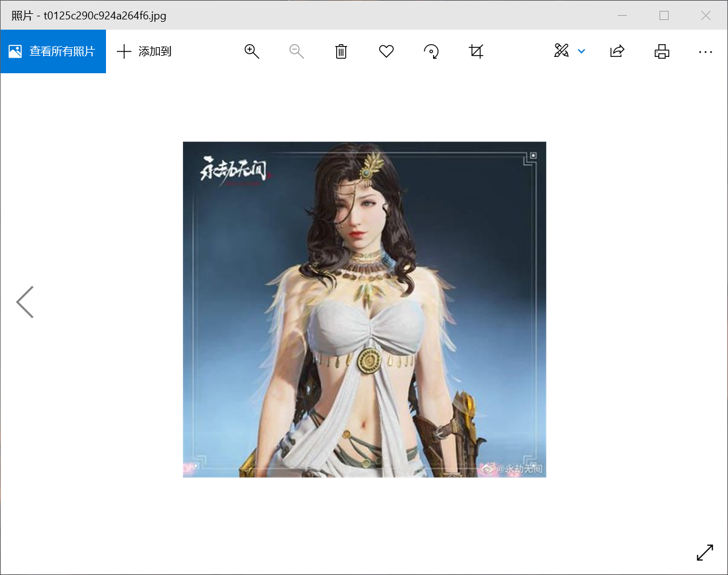Expand the Edit & Create dropdown arrow

581,51
